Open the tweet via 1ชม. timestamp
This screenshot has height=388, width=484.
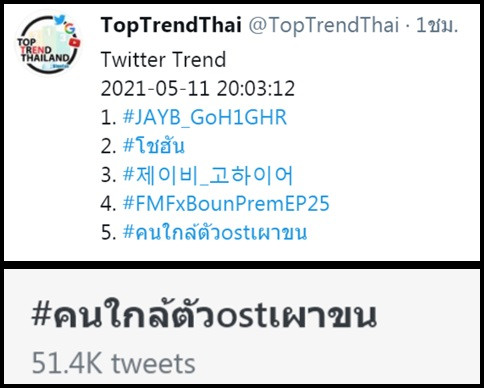pyautogui.click(x=437, y=25)
